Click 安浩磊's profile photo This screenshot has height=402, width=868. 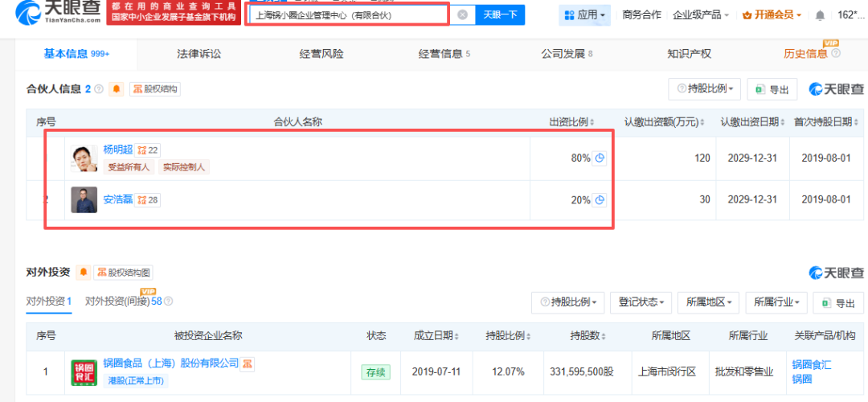(84, 200)
